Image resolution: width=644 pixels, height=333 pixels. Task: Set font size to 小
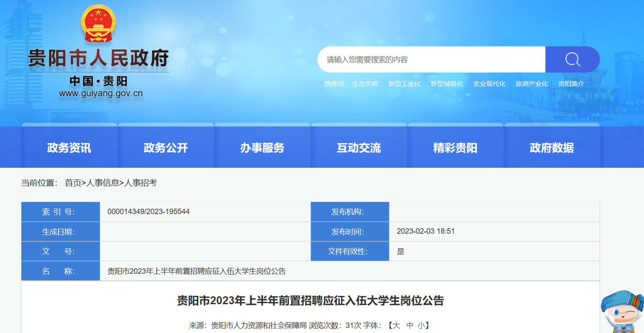[x=421, y=325]
